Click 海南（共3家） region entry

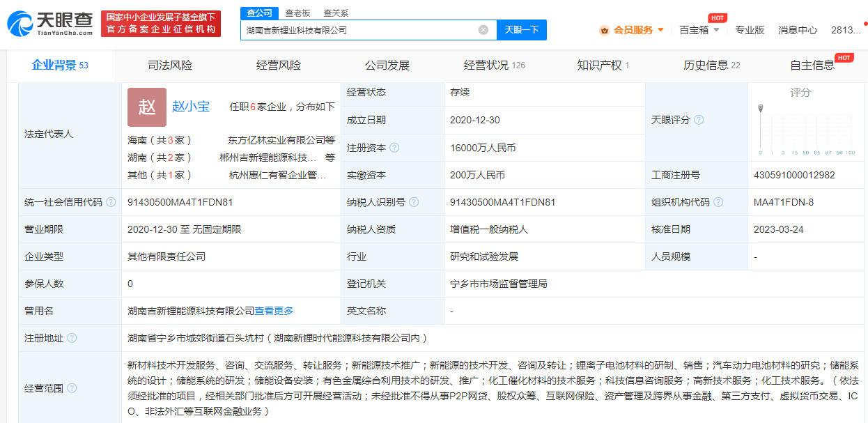tap(160, 140)
